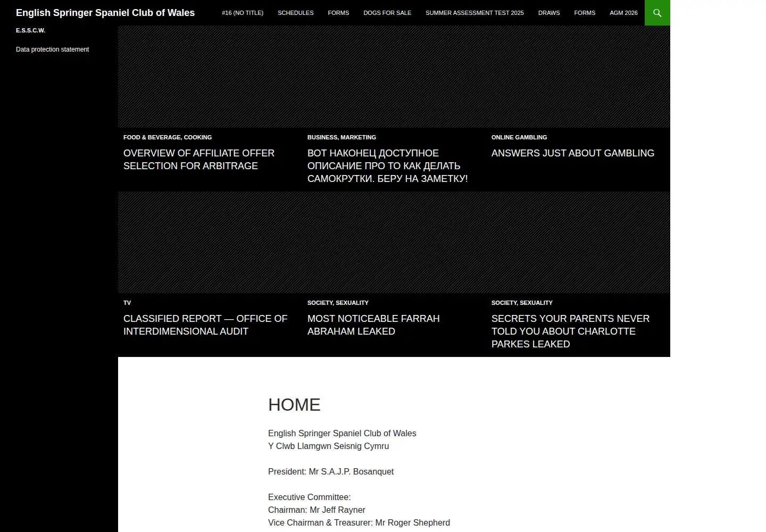Screen dimensions: 766x532
Task: Select the DRAWS menu item
Action: coord(549,13)
